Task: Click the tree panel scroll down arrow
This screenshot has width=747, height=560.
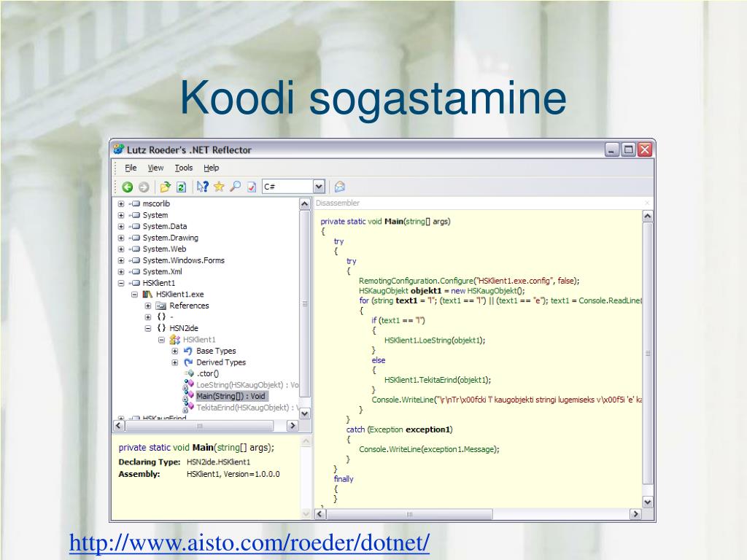Action: click(305, 414)
